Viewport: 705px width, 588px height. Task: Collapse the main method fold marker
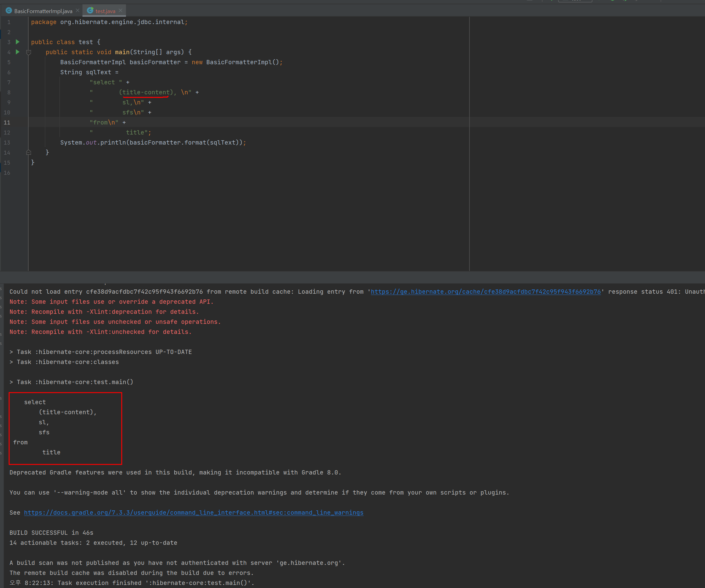click(x=29, y=52)
